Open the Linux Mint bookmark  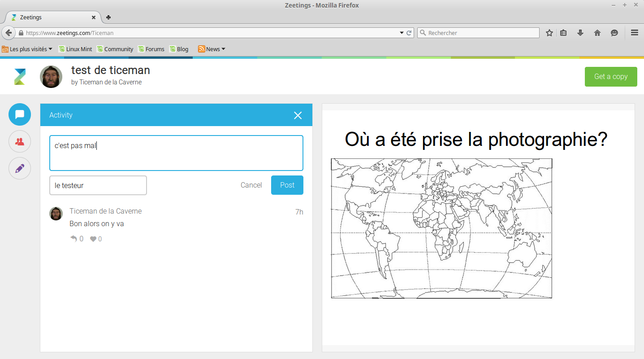[x=75, y=49]
